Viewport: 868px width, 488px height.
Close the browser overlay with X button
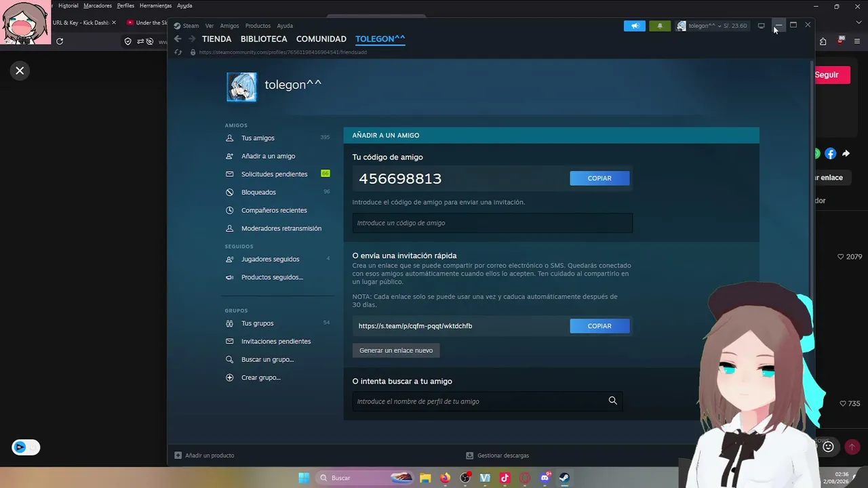coord(20,70)
